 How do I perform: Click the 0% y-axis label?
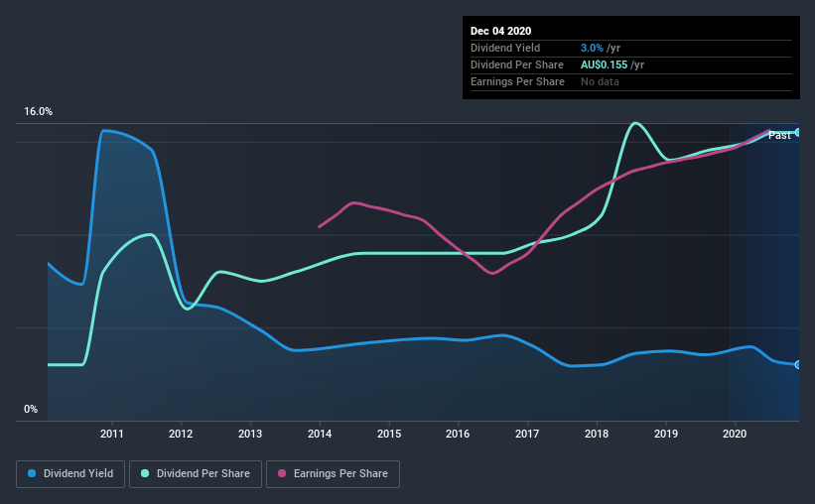[x=31, y=410]
